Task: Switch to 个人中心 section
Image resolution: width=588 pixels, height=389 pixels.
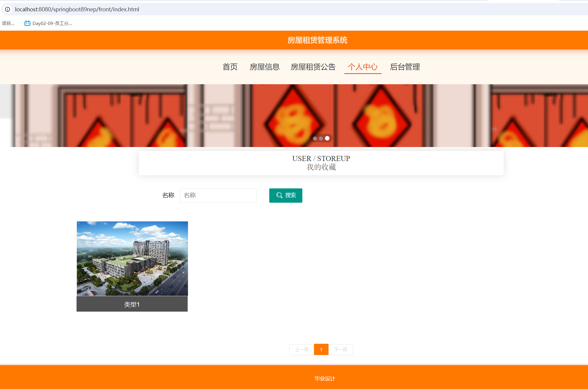Action: [363, 67]
